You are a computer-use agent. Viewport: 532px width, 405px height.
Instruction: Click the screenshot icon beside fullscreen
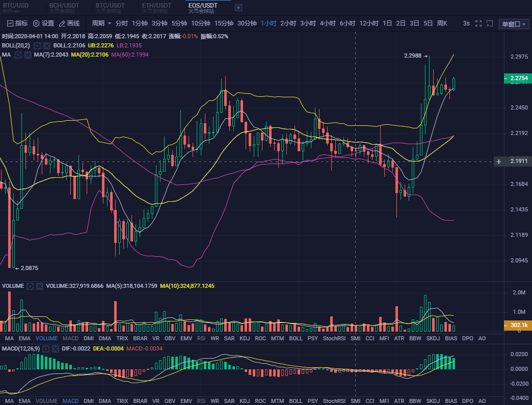[x=490, y=23]
